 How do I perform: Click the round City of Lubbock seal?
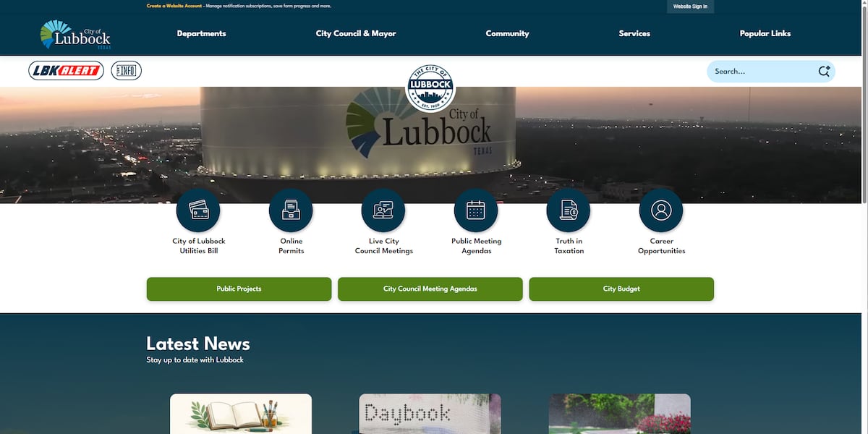pos(430,88)
